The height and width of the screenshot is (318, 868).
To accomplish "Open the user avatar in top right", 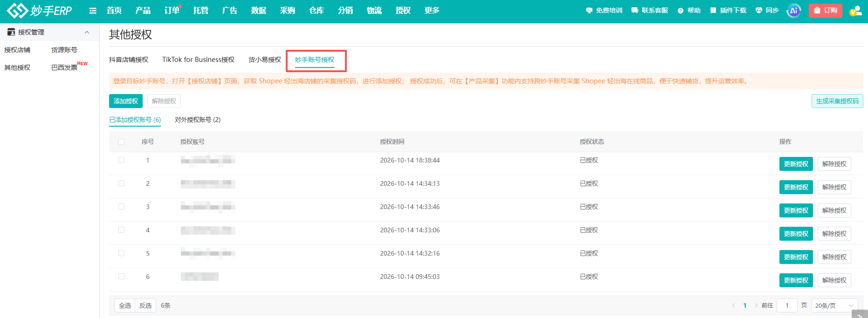I will click(x=855, y=11).
